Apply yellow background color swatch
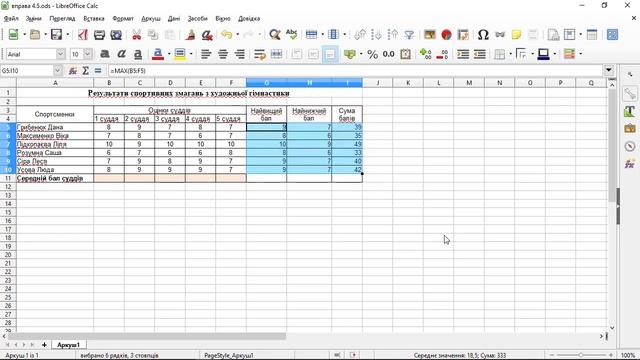 tap(180, 54)
